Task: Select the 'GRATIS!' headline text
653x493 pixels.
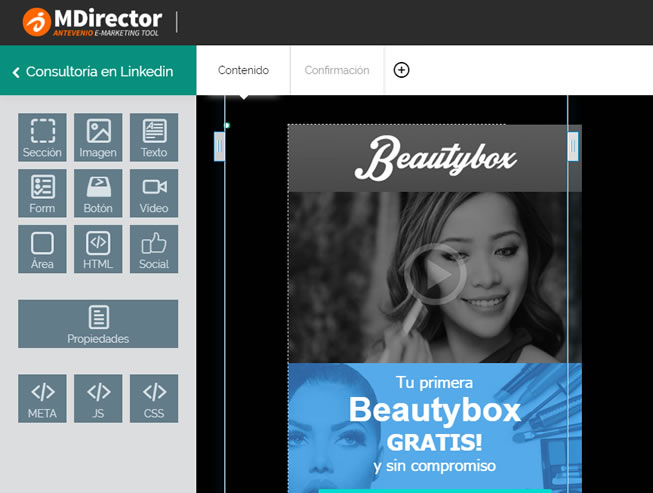Action: (x=434, y=443)
